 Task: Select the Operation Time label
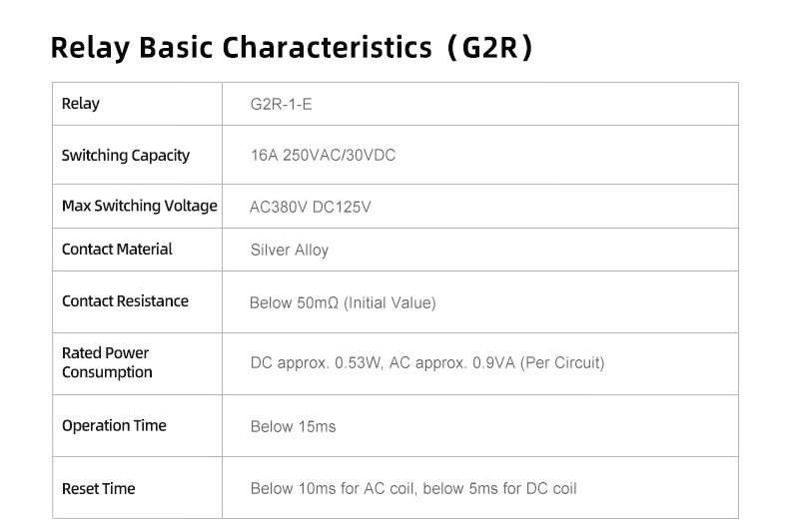[x=114, y=425]
